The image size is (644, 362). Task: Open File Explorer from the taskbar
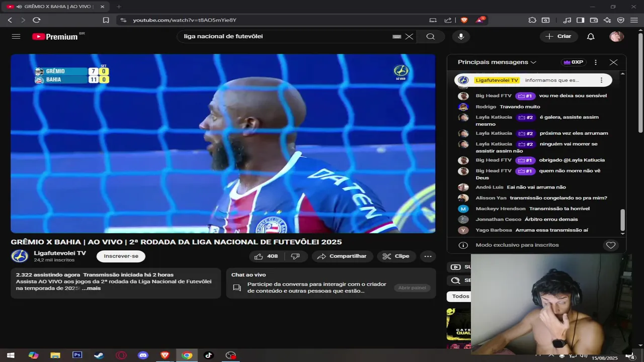click(55, 355)
